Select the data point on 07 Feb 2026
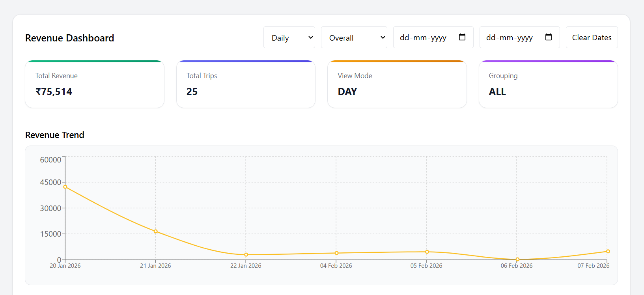Screen dimensions: 644x295 (x=607, y=251)
